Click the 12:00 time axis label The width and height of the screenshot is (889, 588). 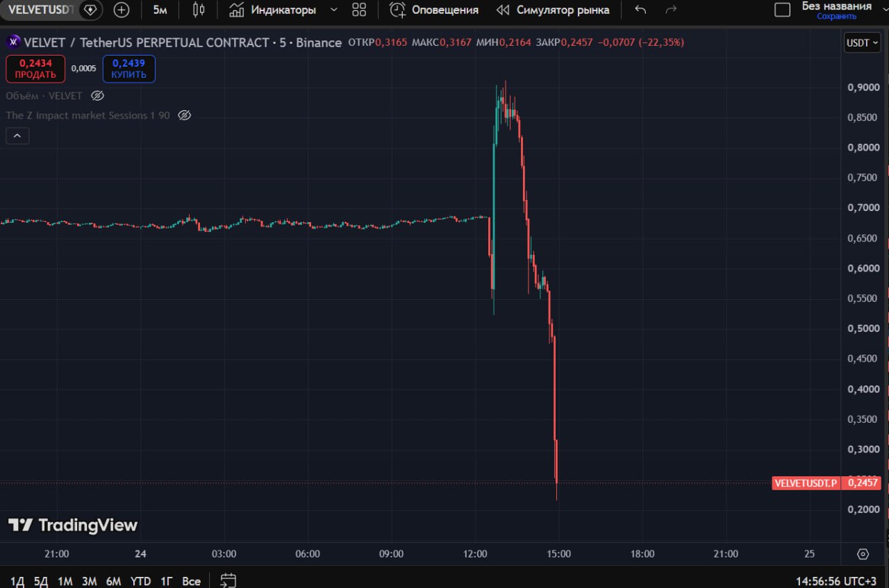475,554
